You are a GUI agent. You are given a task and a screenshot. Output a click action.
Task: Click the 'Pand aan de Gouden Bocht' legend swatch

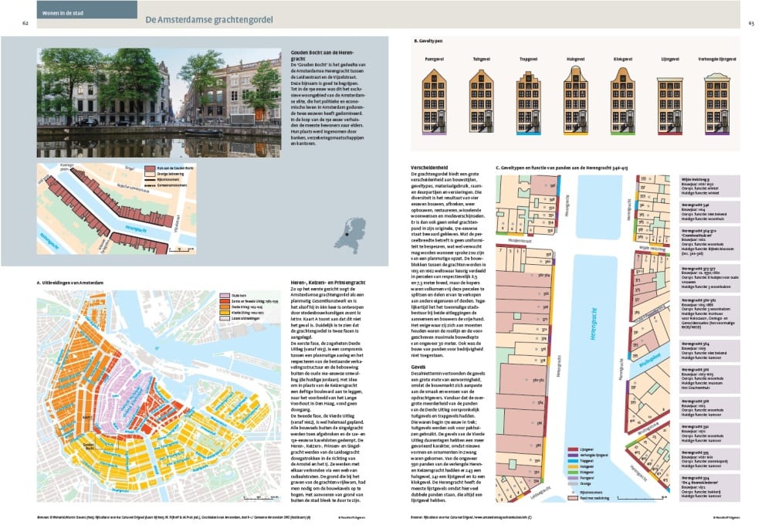pyautogui.click(x=150, y=168)
